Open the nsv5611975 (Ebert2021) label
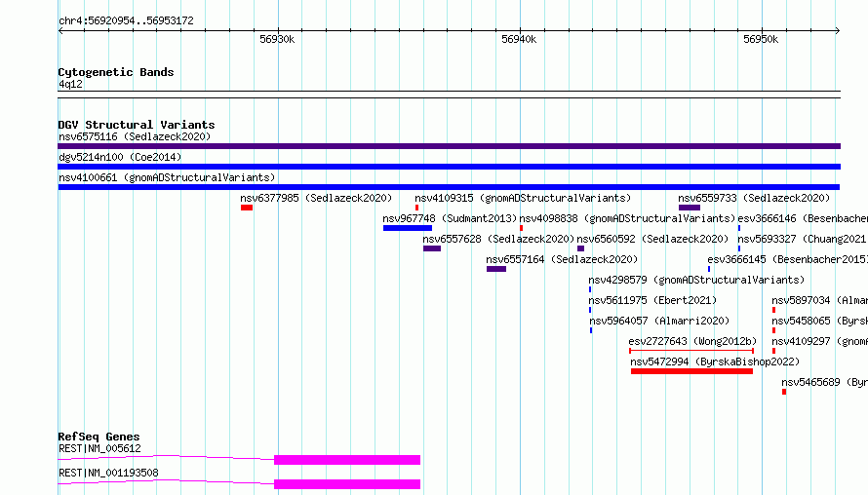This screenshot has height=495, width=868. pyautogui.click(x=652, y=300)
